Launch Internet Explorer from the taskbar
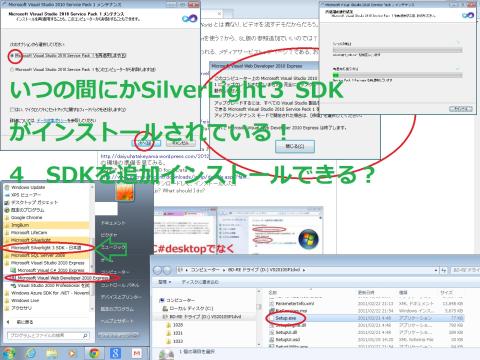 [31, 353]
